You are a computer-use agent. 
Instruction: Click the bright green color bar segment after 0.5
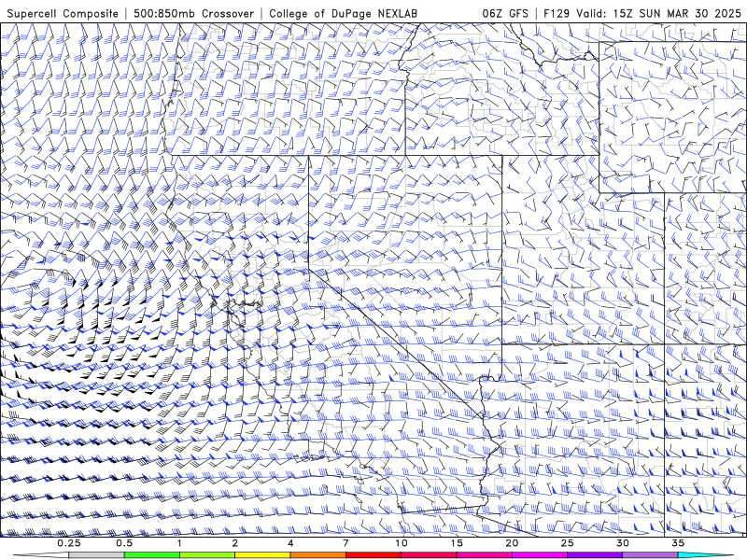click(x=151, y=555)
